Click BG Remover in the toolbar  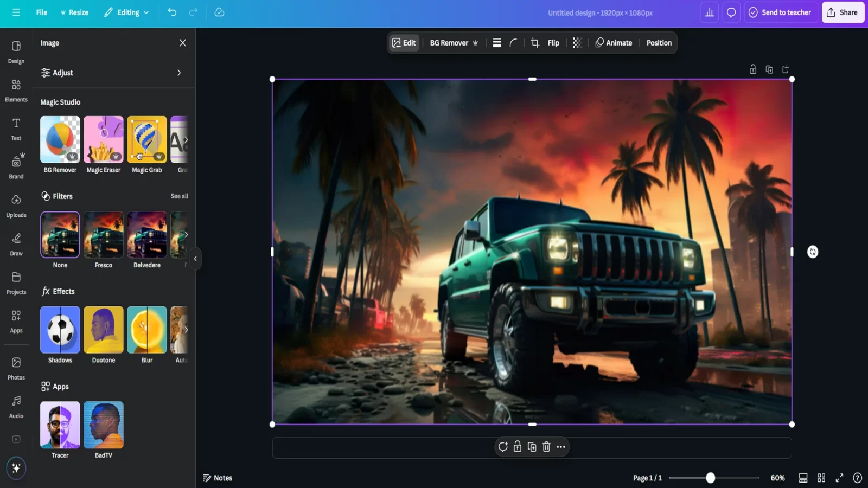tap(454, 43)
